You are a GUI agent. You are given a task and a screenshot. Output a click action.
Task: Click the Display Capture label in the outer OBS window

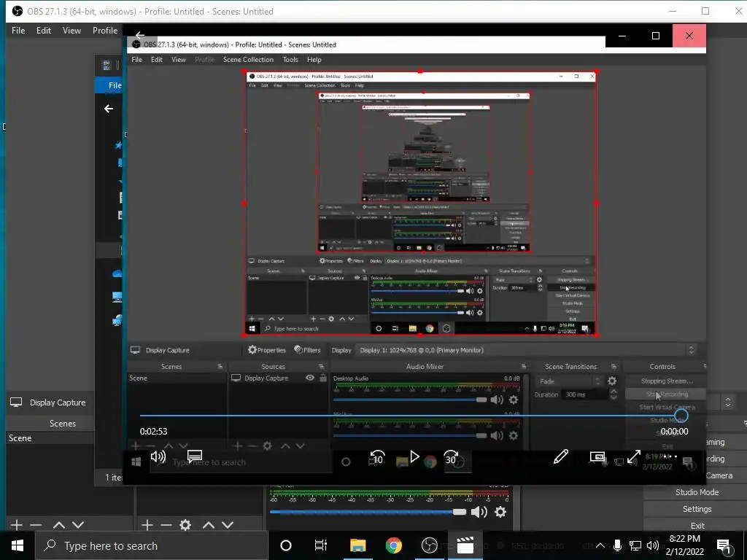pyautogui.click(x=58, y=402)
